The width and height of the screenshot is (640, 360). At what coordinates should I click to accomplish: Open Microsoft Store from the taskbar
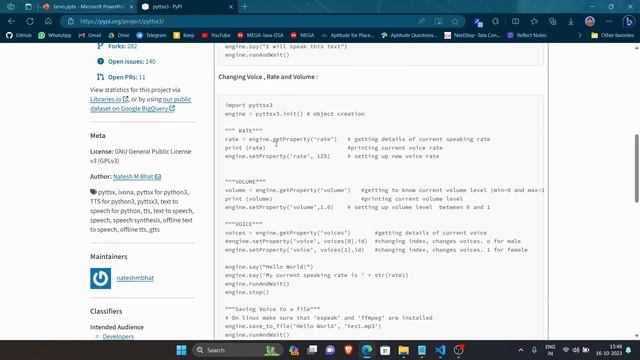(385, 350)
